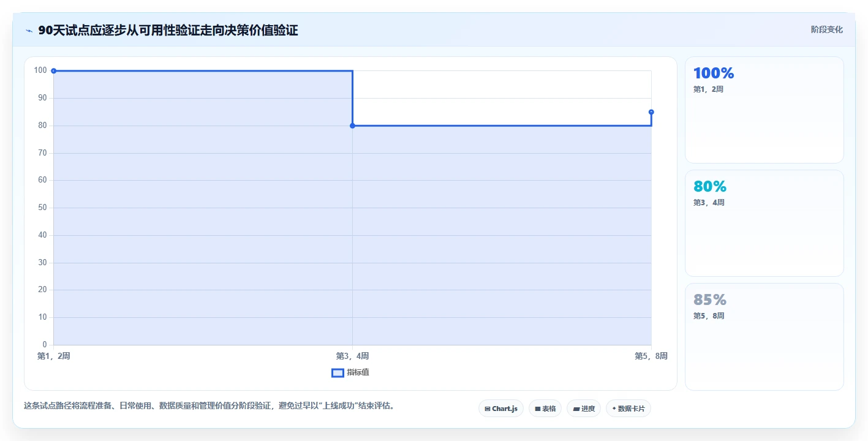
Task: Click the data point at value 80
Action: [x=352, y=126]
